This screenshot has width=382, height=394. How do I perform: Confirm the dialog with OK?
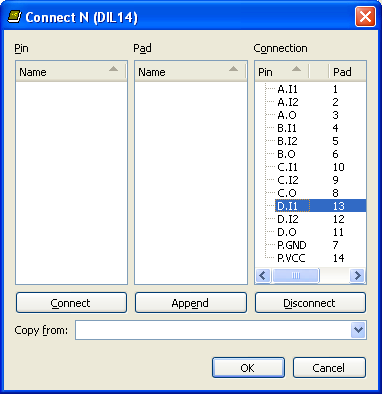pyautogui.click(x=248, y=368)
